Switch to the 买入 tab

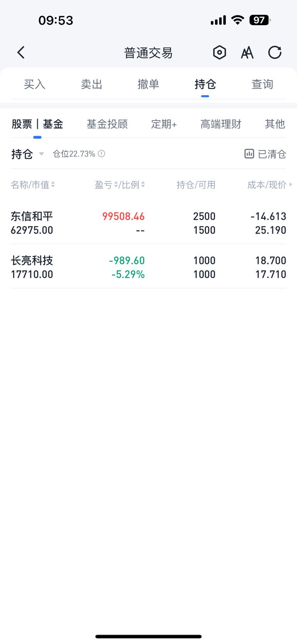[34, 84]
